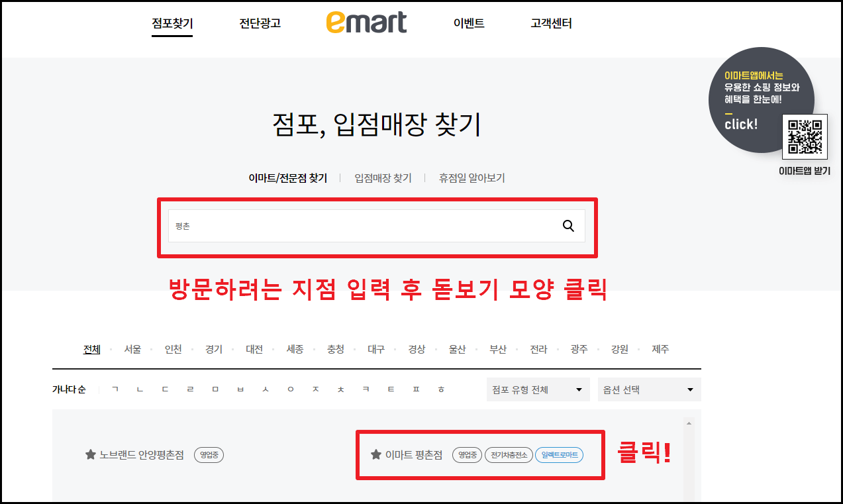The height and width of the screenshot is (504, 843).
Task: Click the scrollbar up arrow in store list
Action: (689, 423)
